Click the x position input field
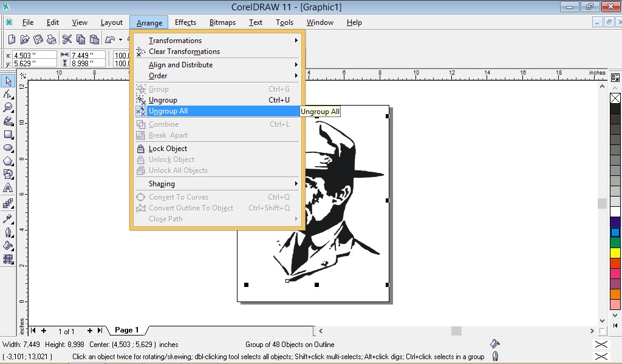622x364 pixels. (x=35, y=55)
